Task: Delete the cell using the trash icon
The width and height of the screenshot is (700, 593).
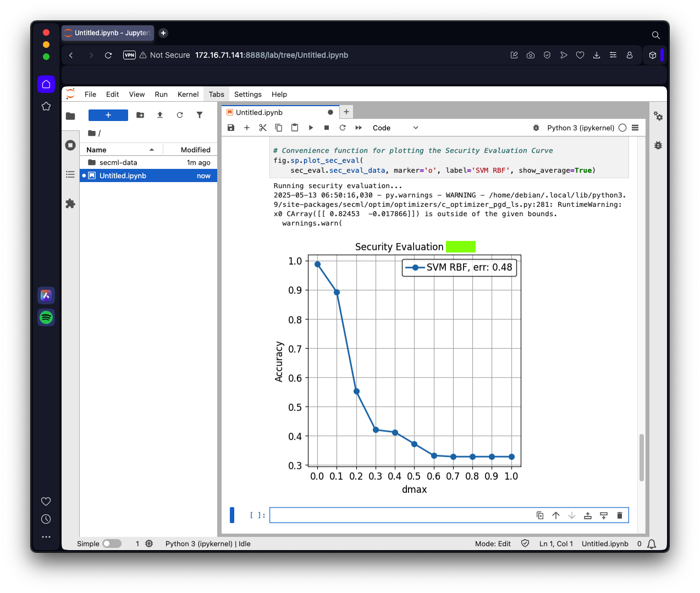Action: (620, 515)
